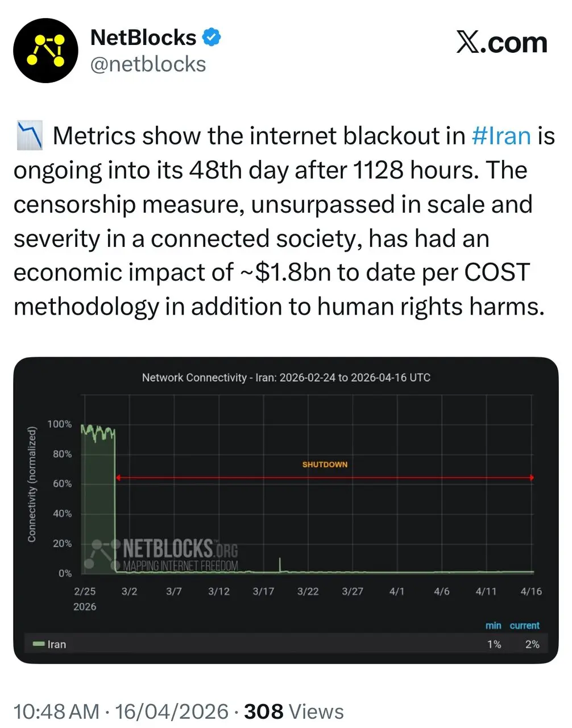Click the NetBlocks display name
572x728 pixels.
(x=143, y=36)
